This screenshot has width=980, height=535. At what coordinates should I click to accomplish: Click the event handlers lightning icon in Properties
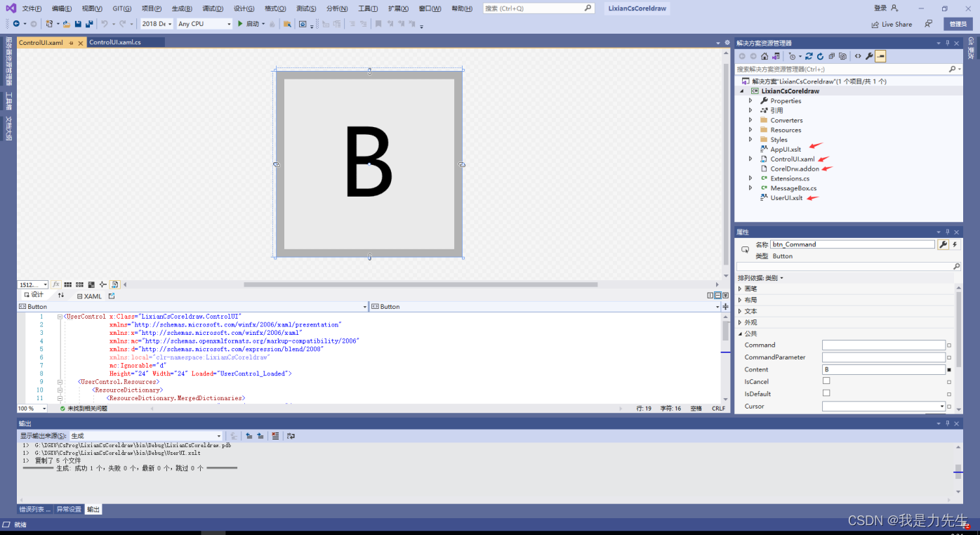955,244
